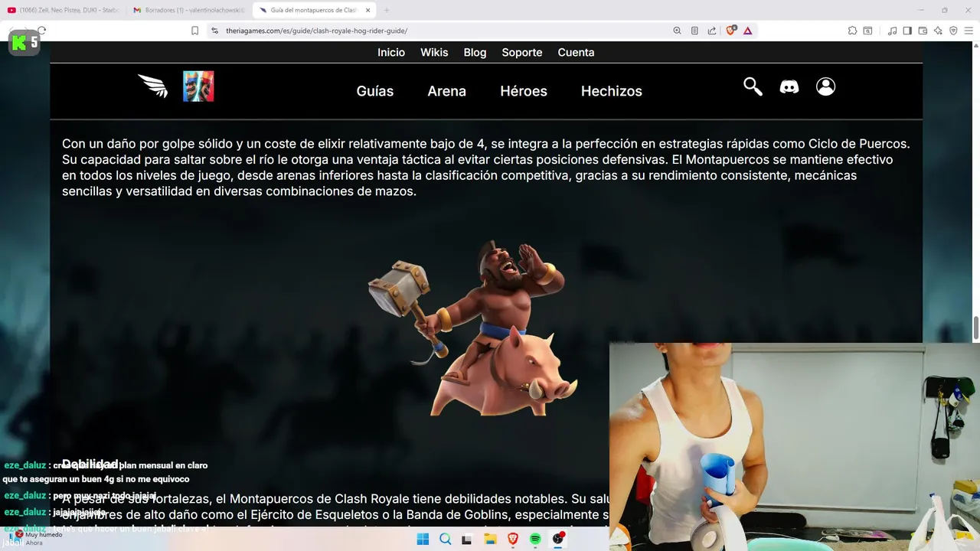This screenshot has width=980, height=551.
Task: Open Brave browser from the taskbar
Action: 513,539
